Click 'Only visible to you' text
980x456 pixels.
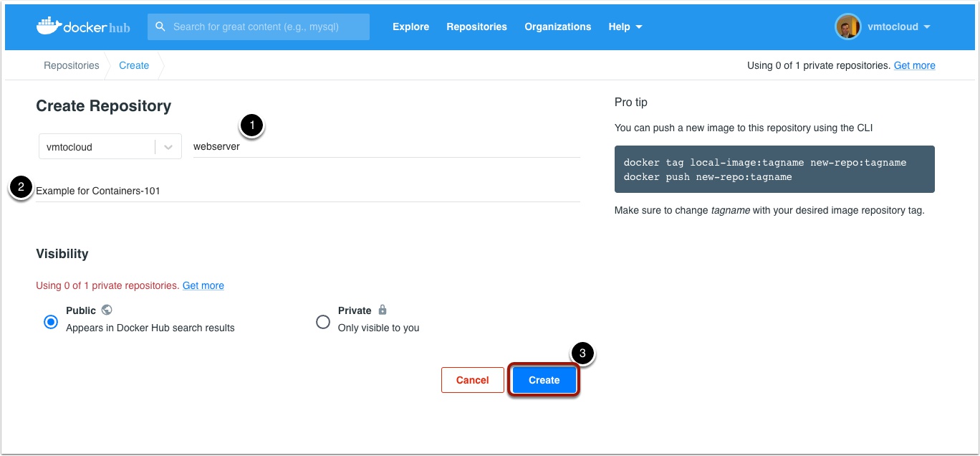point(379,328)
